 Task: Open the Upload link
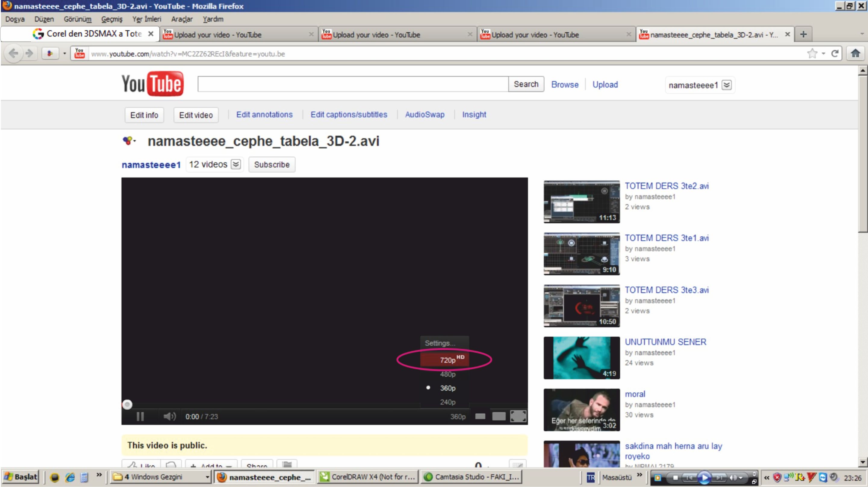(x=605, y=85)
